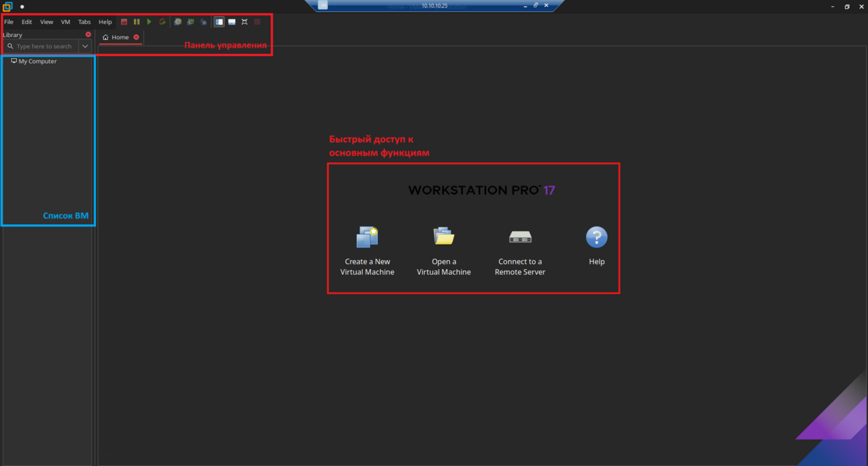Open the Snapshot Manager icon

click(x=203, y=22)
